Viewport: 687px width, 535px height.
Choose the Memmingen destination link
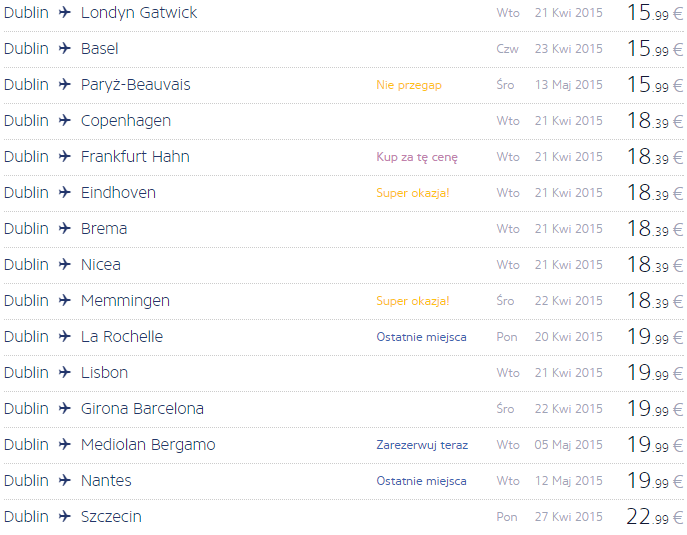point(125,301)
